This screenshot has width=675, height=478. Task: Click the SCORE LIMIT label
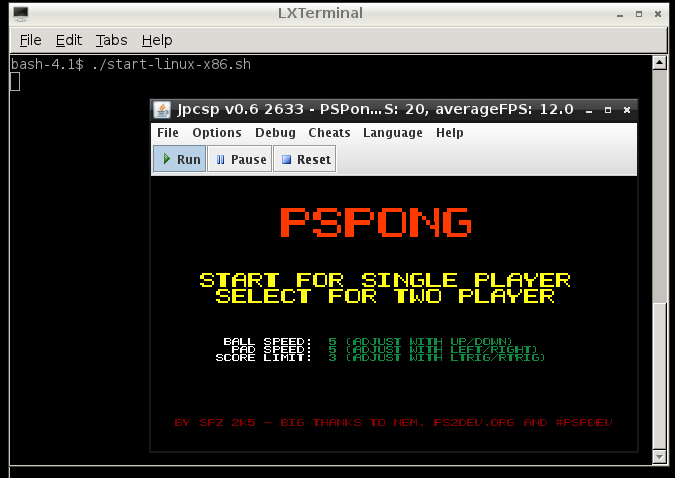pos(263,357)
